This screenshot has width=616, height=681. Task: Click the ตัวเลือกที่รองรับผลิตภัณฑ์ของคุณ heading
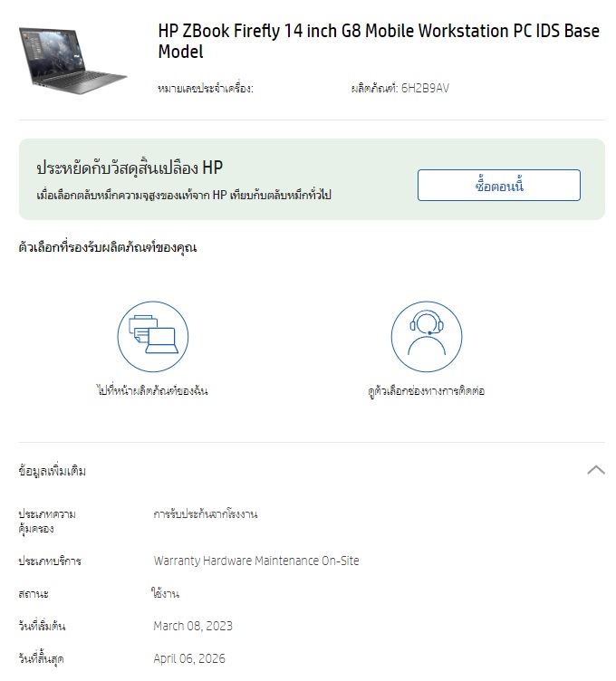(x=108, y=247)
